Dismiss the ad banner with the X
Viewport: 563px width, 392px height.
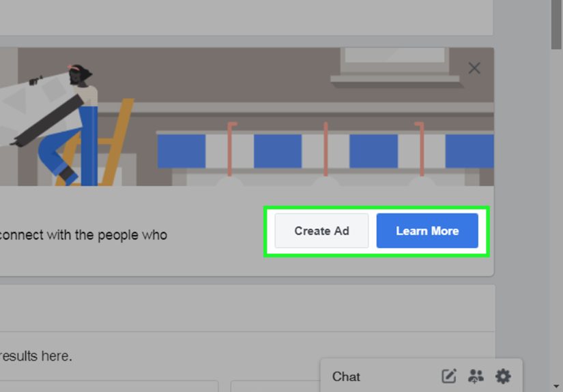[474, 67]
